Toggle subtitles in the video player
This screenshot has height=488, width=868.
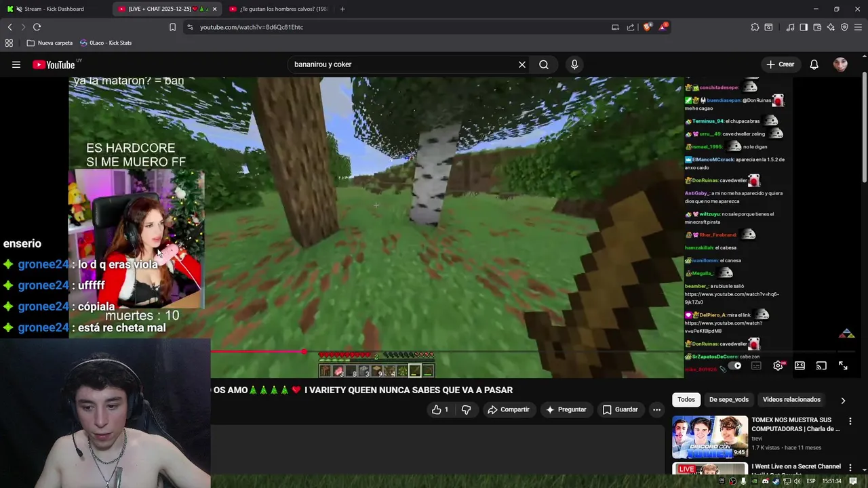[x=756, y=366]
